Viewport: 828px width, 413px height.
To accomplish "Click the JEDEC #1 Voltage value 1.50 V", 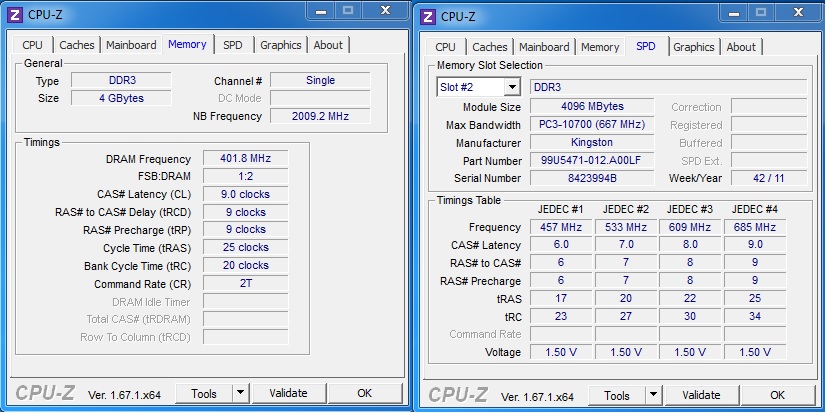I will (561, 352).
